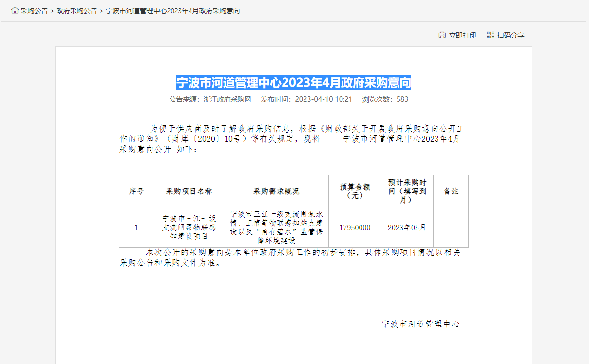Click the 备注 column header
Screen dimensions: 589x364
tap(451, 191)
